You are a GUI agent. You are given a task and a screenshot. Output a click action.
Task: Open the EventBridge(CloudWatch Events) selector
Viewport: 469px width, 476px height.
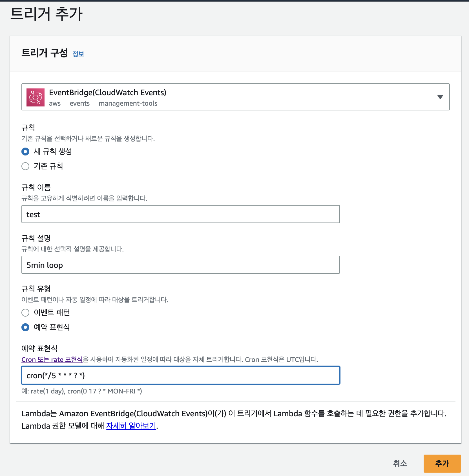pyautogui.click(x=235, y=97)
